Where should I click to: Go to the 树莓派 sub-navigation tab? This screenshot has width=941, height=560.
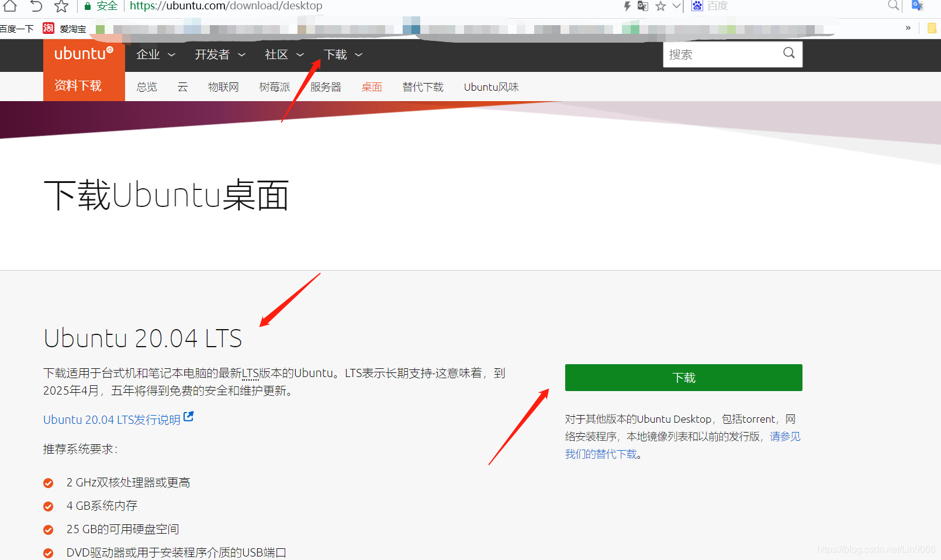point(275,87)
